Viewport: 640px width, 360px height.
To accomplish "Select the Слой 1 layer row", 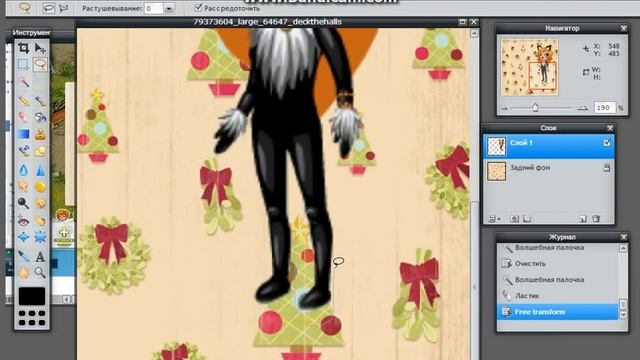I will click(549, 146).
